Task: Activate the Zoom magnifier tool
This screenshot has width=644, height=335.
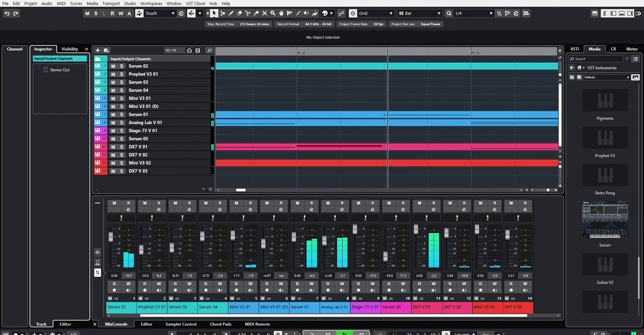Action: (273, 13)
